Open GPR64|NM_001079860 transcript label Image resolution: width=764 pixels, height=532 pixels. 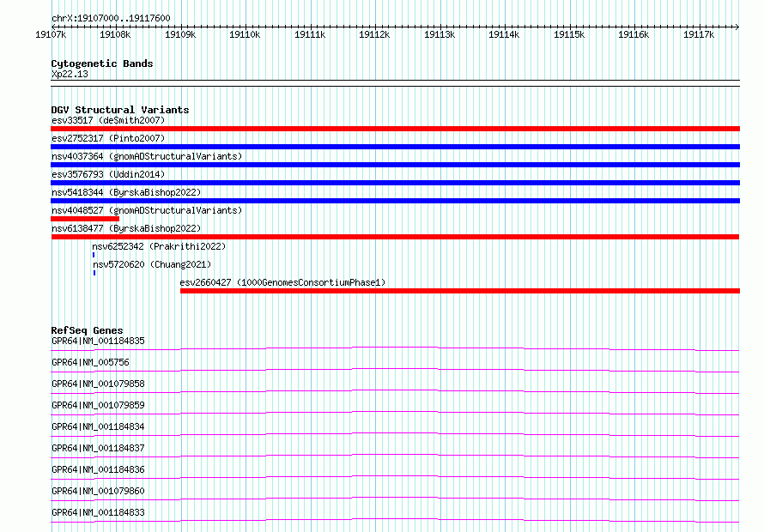coord(98,491)
